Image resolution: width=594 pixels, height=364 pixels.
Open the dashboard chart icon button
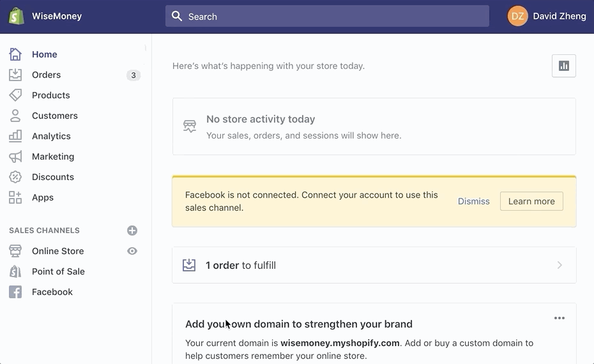[x=564, y=66]
